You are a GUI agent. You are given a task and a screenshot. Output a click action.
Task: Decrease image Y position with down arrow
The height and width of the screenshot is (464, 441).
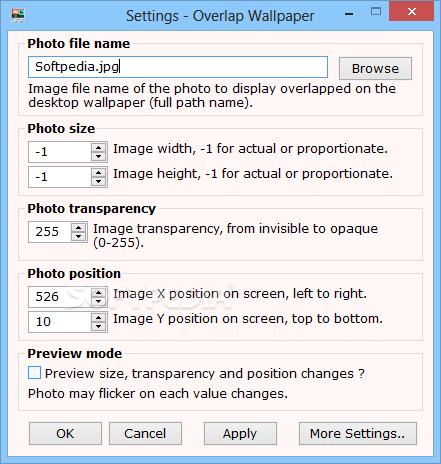click(98, 326)
